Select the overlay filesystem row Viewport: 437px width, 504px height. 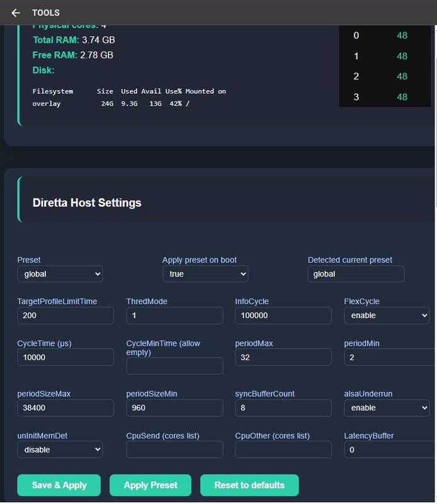(111, 103)
